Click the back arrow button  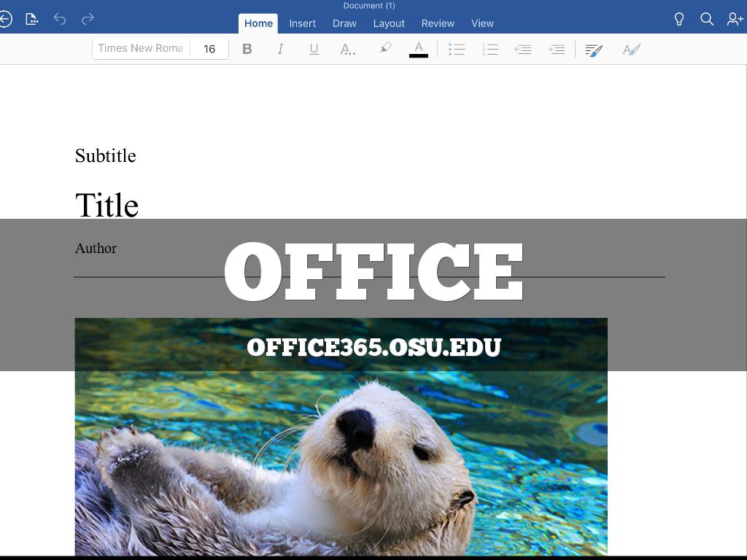[5, 19]
